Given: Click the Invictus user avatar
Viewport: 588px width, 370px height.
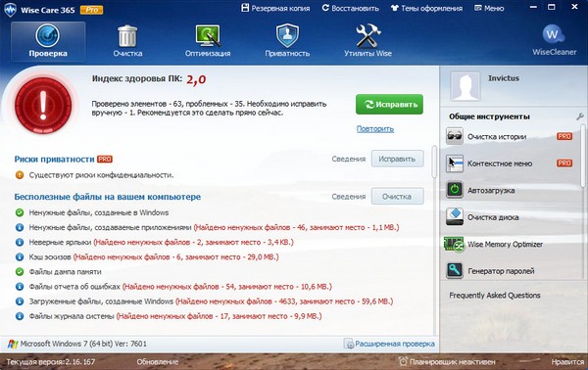Looking at the screenshot, I should tap(465, 86).
